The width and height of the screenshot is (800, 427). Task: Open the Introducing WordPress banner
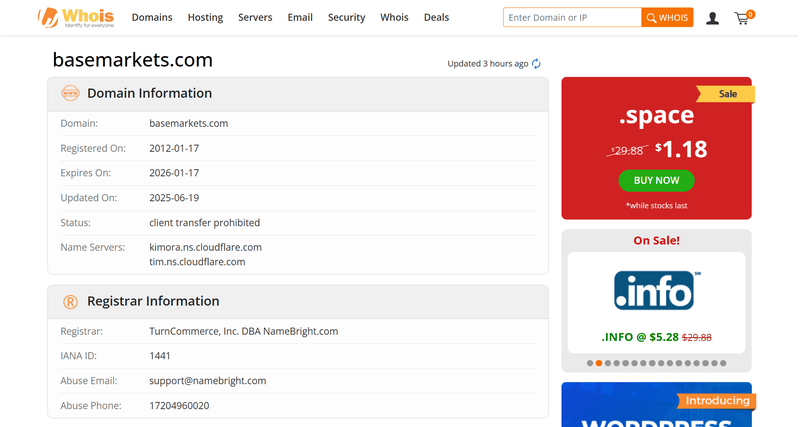click(x=657, y=405)
